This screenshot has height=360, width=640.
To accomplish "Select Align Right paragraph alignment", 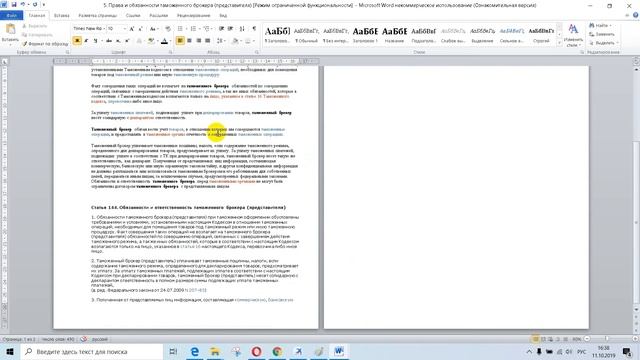I will 198,40.
